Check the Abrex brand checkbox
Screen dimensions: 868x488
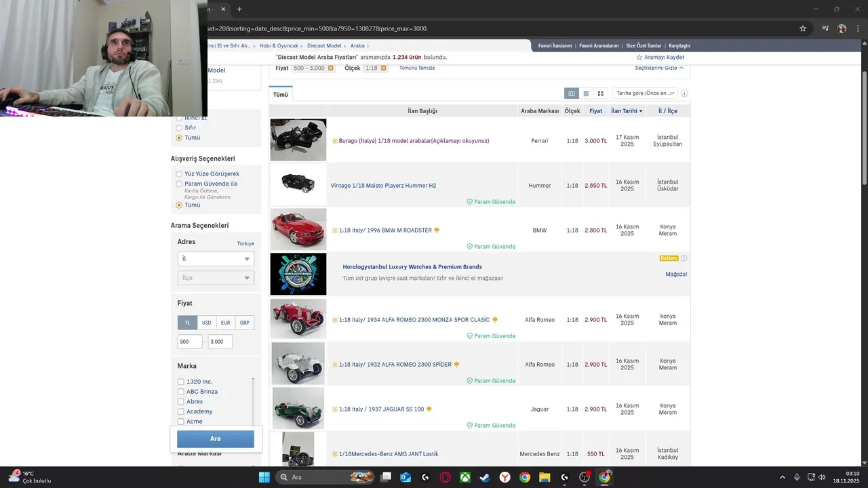pos(180,401)
